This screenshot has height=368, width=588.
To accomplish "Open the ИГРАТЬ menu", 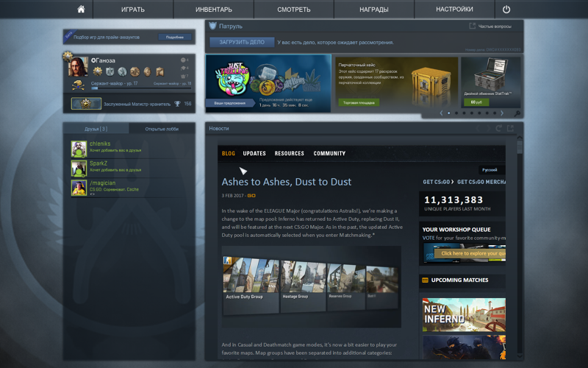I will 133,10.
